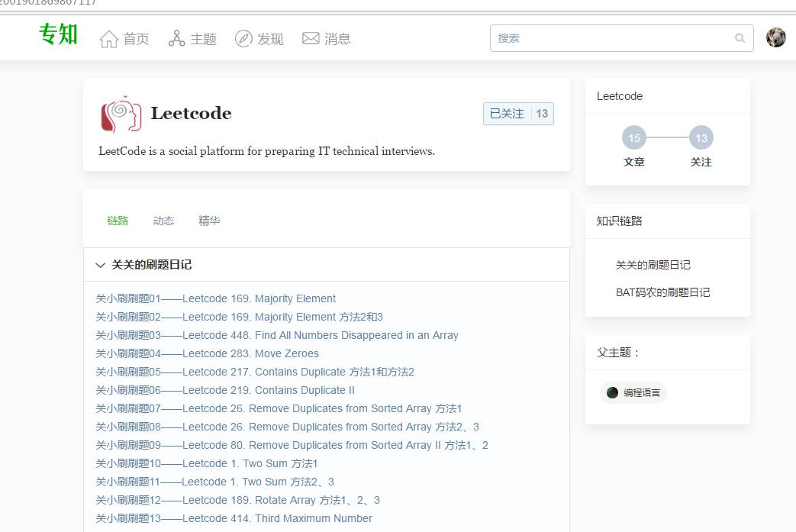Open 关关的刷题日记 in the 知识链路 sidebar
Viewport: 796px width, 532px height.
[x=653, y=265]
